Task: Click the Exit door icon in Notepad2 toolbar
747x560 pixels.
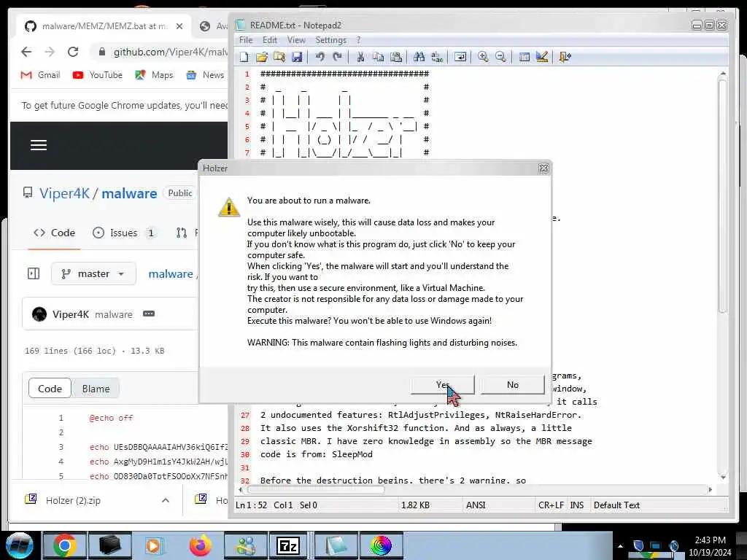Action: pyautogui.click(x=565, y=57)
